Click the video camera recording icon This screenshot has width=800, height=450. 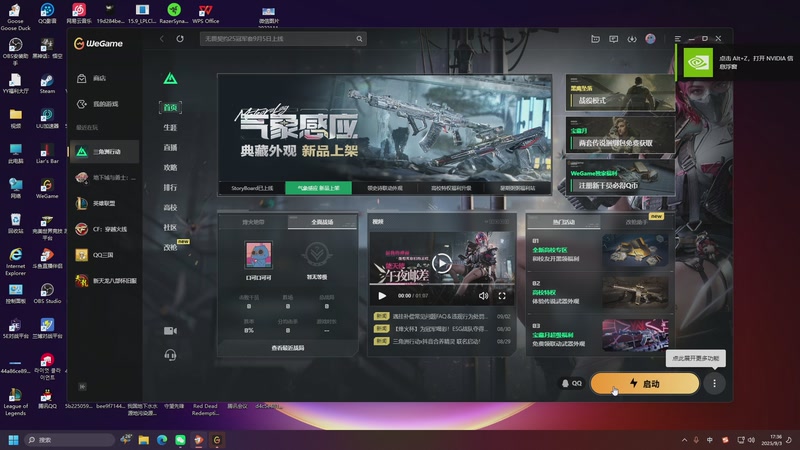[170, 331]
